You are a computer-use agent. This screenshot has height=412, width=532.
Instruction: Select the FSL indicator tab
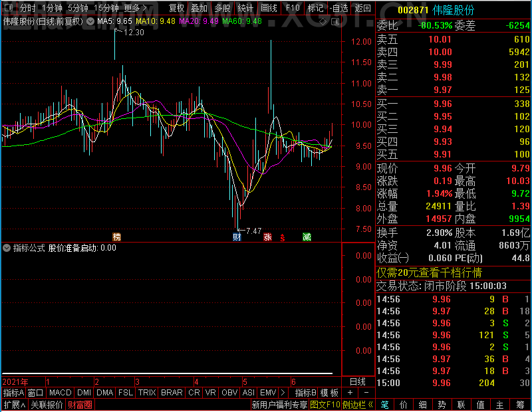125,392
